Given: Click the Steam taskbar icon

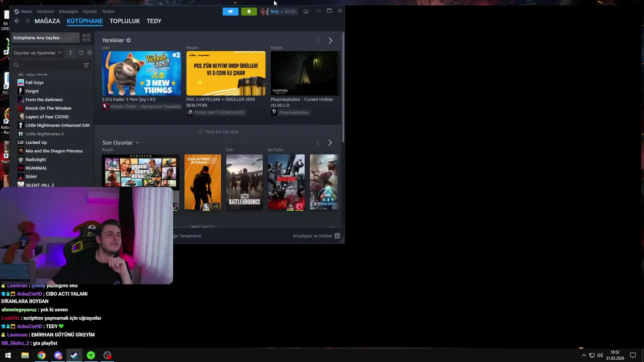Looking at the screenshot, I should coord(74,355).
